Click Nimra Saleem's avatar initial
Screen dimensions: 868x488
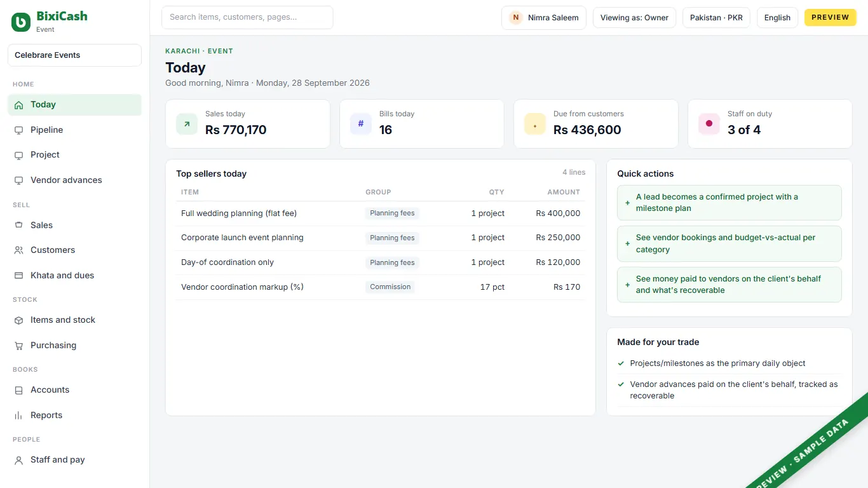(516, 18)
